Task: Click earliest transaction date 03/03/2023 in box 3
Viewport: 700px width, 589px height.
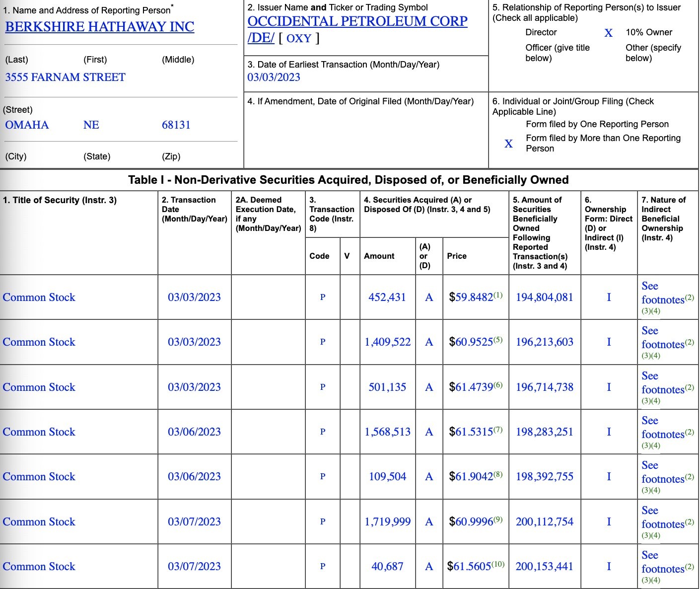Action: [274, 77]
